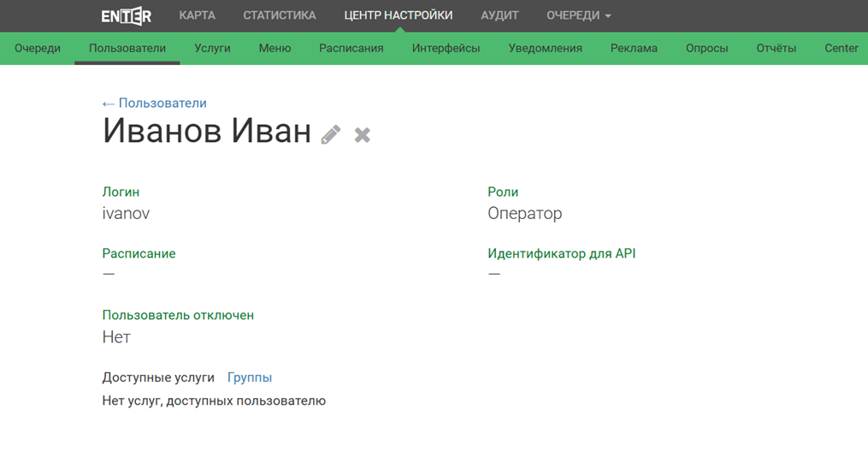Open the Услуги tab
Viewport: 868px width, 457px height.
pyautogui.click(x=212, y=48)
